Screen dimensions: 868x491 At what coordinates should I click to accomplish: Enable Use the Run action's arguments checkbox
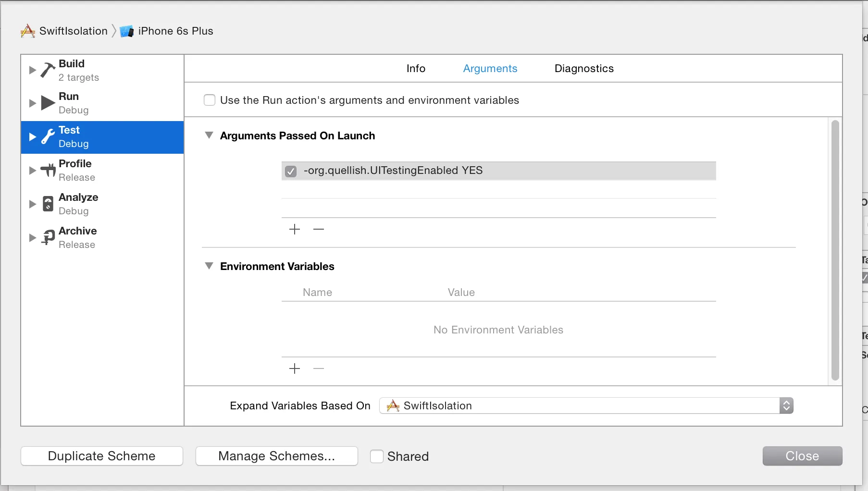click(x=210, y=100)
